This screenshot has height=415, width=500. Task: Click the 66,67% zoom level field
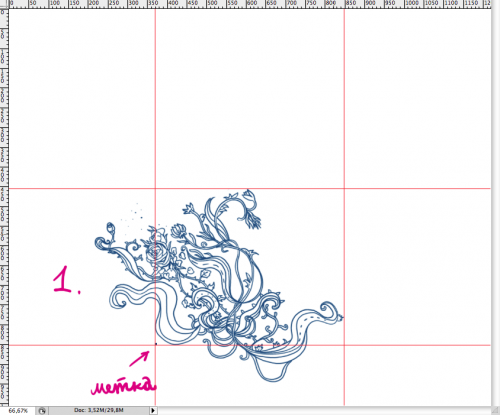click(x=17, y=411)
